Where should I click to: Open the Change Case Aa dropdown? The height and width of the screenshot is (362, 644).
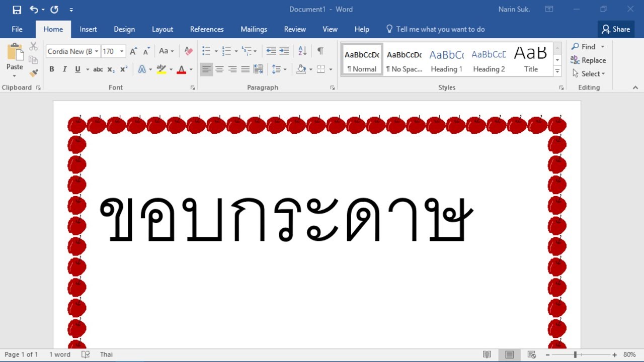coord(166,51)
